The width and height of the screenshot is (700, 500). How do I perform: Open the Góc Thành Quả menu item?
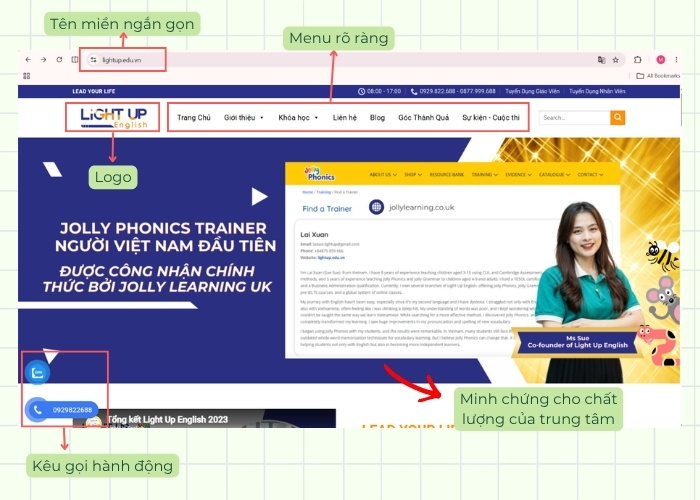424,117
